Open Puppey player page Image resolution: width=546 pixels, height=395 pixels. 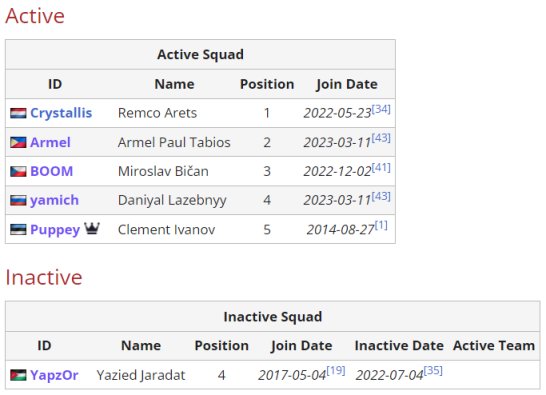pos(55,230)
